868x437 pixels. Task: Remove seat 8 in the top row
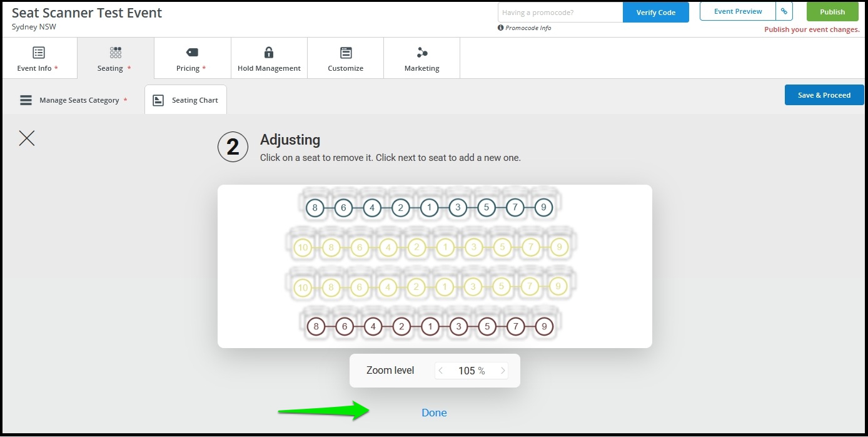click(x=315, y=208)
